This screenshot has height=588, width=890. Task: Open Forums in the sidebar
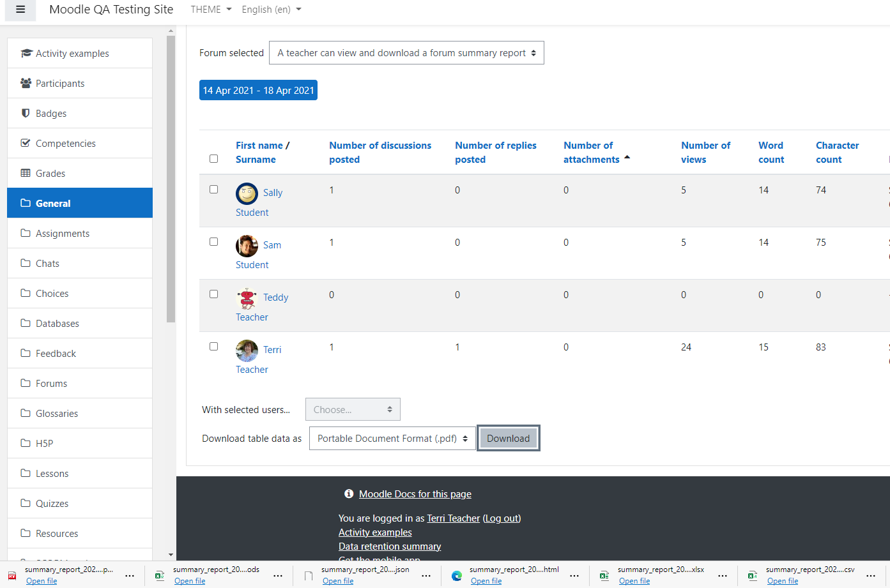tap(80, 383)
